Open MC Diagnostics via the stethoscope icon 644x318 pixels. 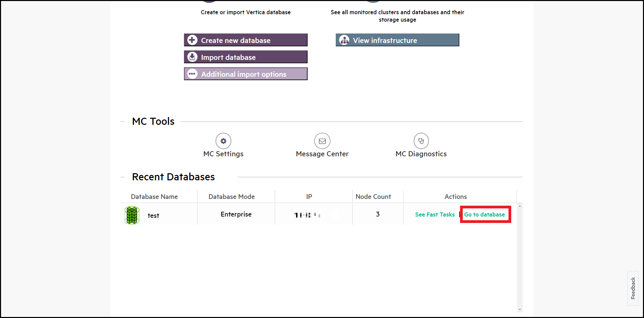(421, 141)
